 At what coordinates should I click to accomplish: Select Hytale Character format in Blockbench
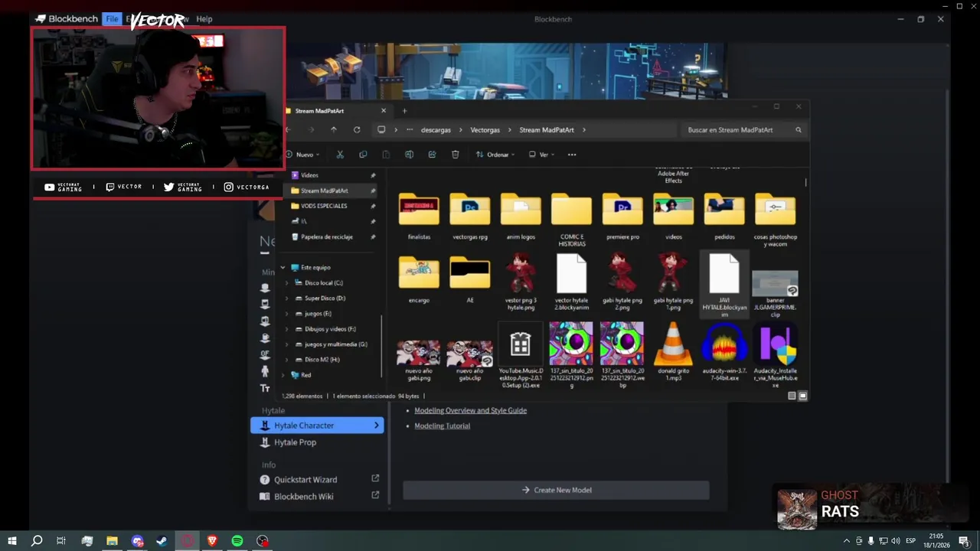click(x=317, y=425)
